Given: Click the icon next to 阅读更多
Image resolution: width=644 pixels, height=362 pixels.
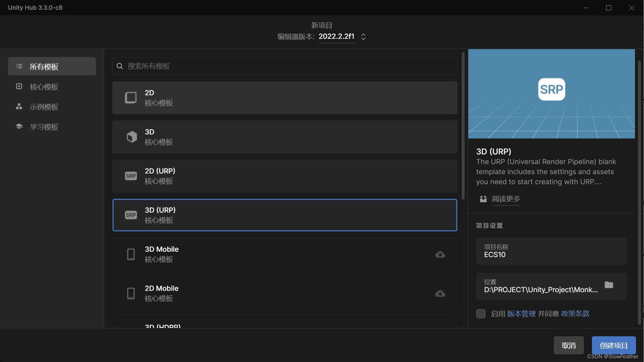Looking at the screenshot, I should click(x=483, y=199).
